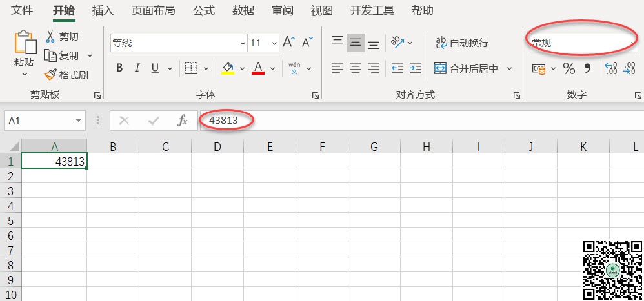Expand the Copy options arrow
Screen dimensions: 644x301
[90, 55]
